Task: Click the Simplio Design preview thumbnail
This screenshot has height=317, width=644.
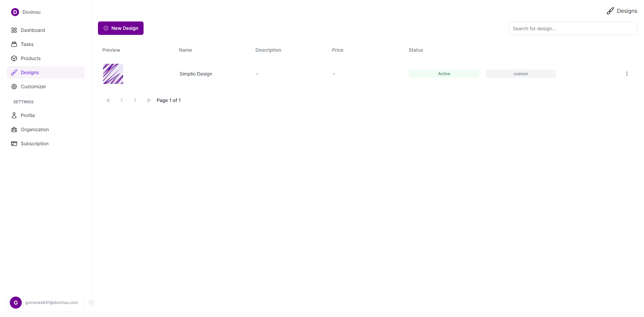Action: (113, 74)
